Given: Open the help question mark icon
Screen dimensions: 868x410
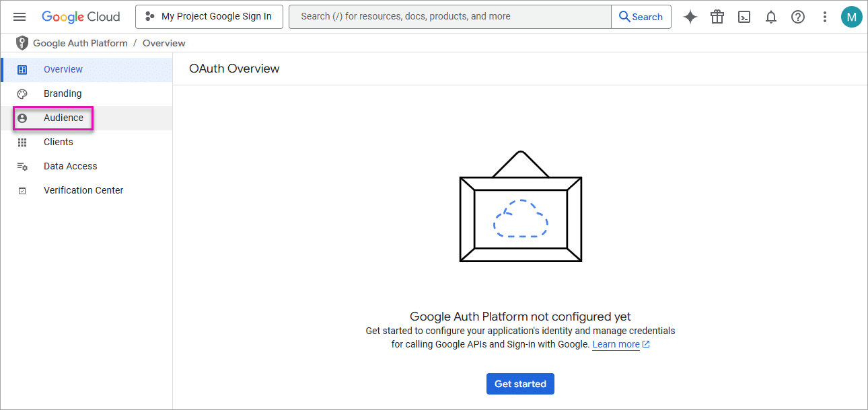Looking at the screenshot, I should [x=798, y=17].
